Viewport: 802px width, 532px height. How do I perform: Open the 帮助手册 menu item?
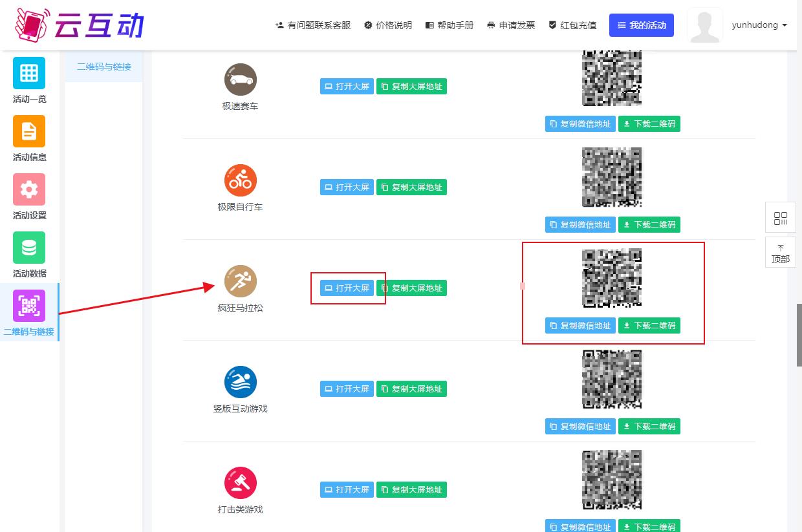pyautogui.click(x=450, y=25)
